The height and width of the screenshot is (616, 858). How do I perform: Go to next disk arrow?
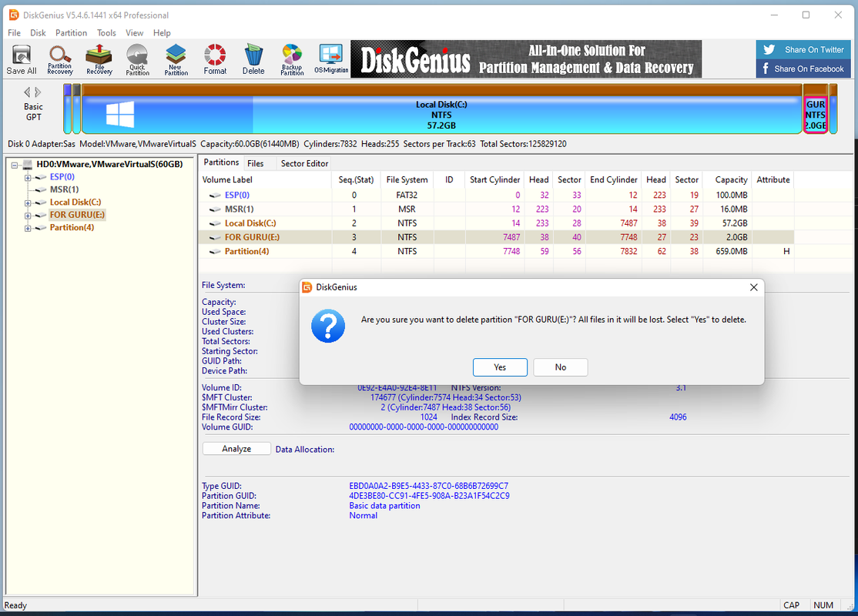point(38,92)
